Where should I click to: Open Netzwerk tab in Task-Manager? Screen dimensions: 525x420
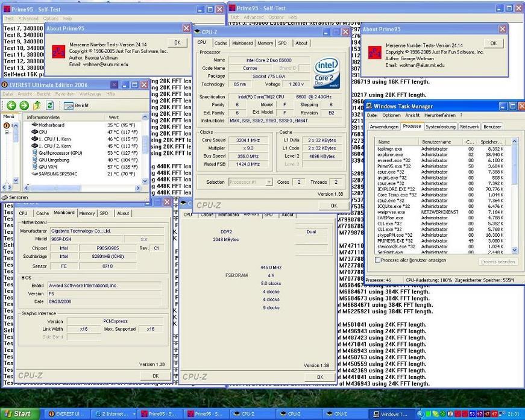469,127
